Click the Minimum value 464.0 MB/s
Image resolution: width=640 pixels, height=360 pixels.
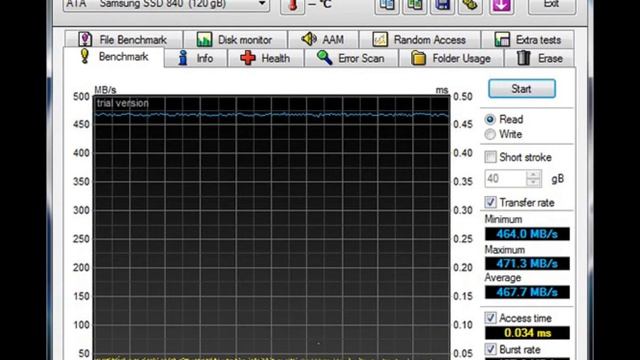(x=527, y=234)
